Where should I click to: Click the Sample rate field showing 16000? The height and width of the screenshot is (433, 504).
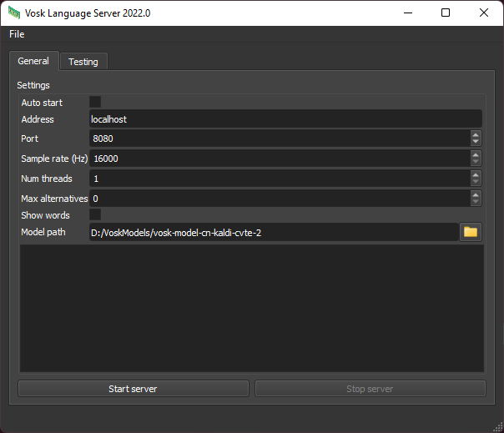[x=280, y=159]
